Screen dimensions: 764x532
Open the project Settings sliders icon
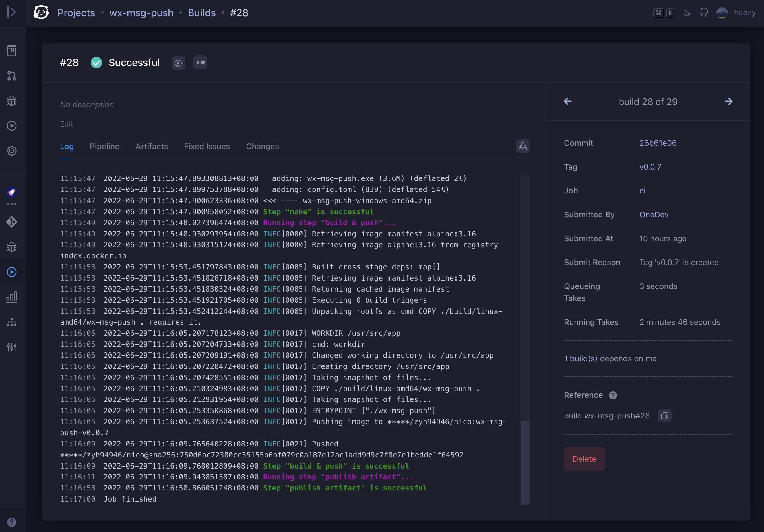[x=12, y=347]
